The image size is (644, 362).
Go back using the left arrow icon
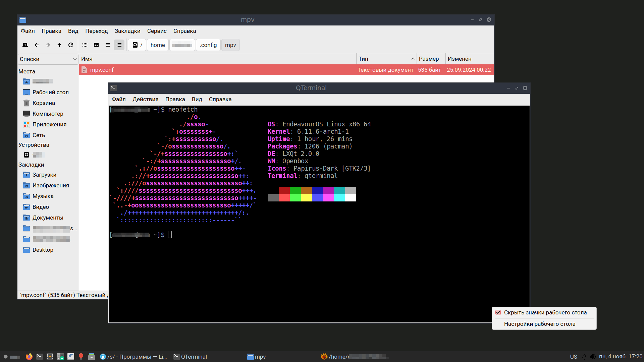point(37,45)
